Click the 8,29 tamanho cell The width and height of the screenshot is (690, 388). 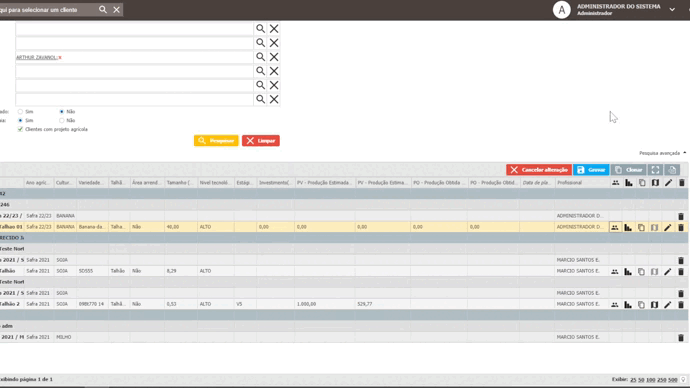coord(180,271)
